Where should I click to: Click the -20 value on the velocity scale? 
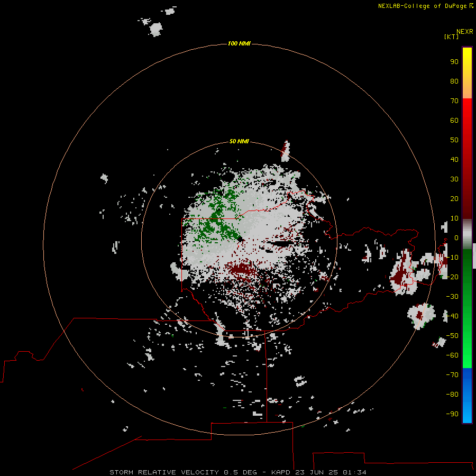pos(452,277)
